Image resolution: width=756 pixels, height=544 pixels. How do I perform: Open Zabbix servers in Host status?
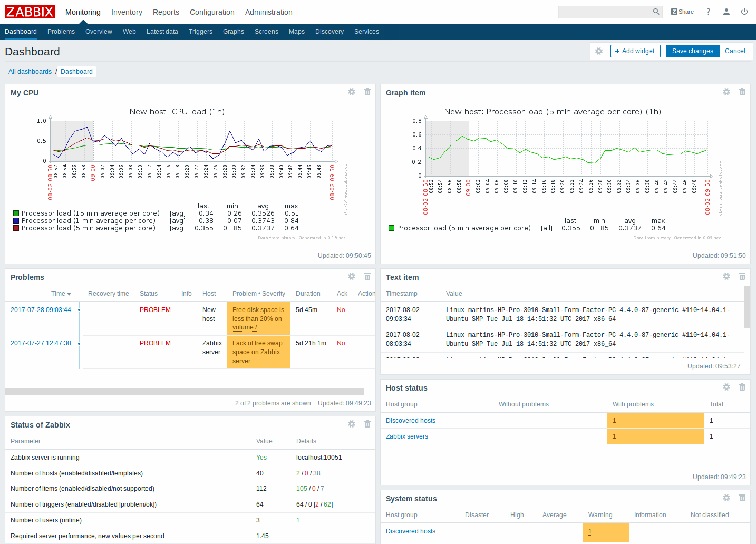tap(407, 436)
